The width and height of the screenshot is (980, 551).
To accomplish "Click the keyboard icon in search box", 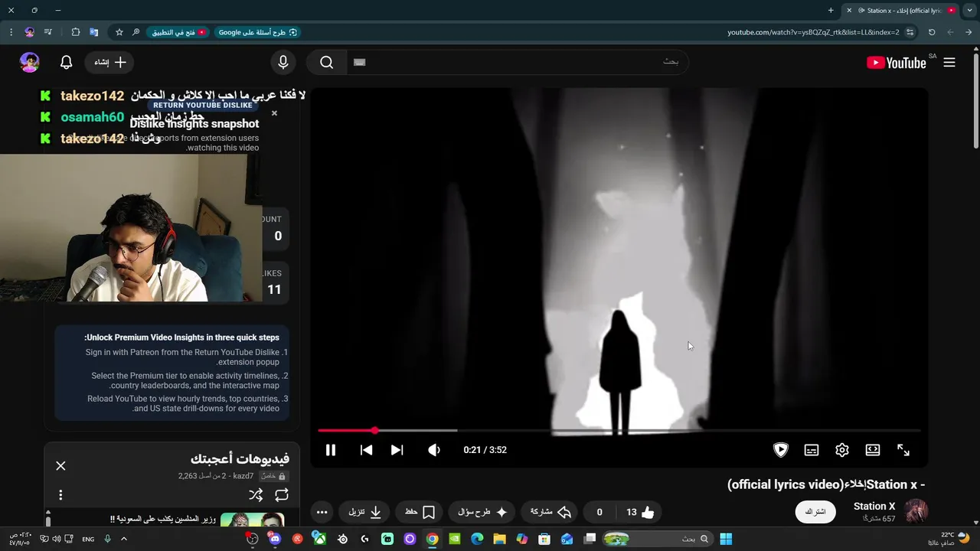I will (360, 62).
